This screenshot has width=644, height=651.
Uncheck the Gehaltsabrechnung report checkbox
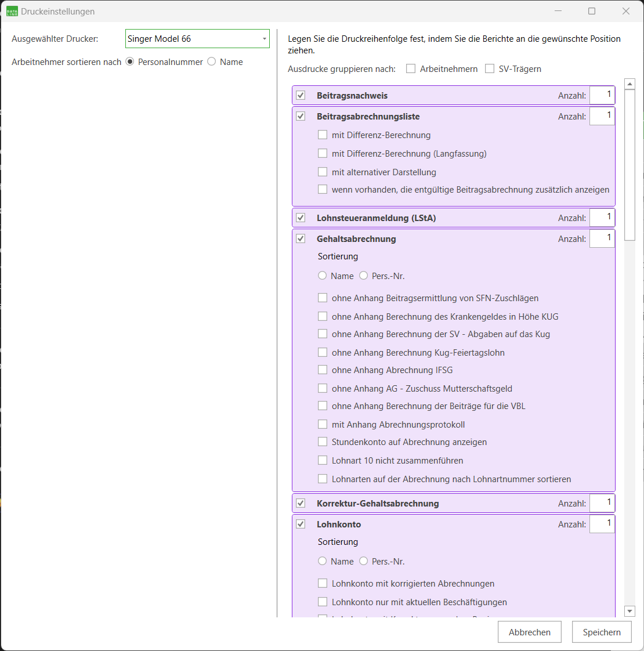pyautogui.click(x=301, y=238)
